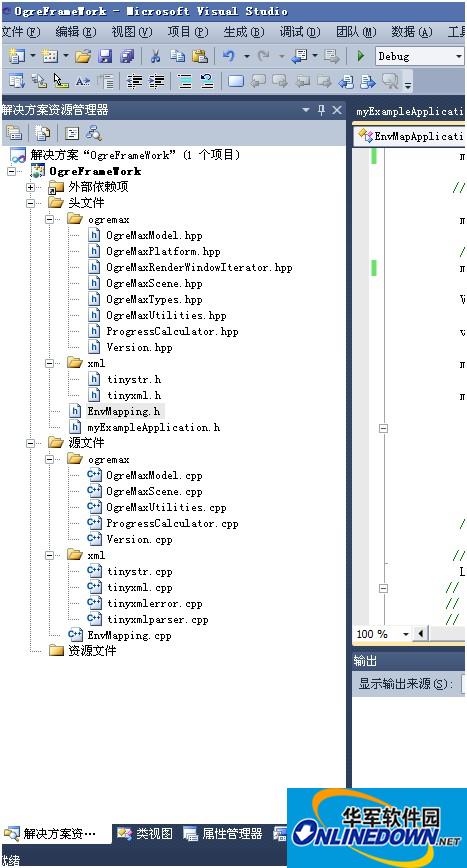Image resolution: width=467 pixels, height=868 pixels.
Task: Click the Decrease Indent icon
Action: (x=134, y=82)
